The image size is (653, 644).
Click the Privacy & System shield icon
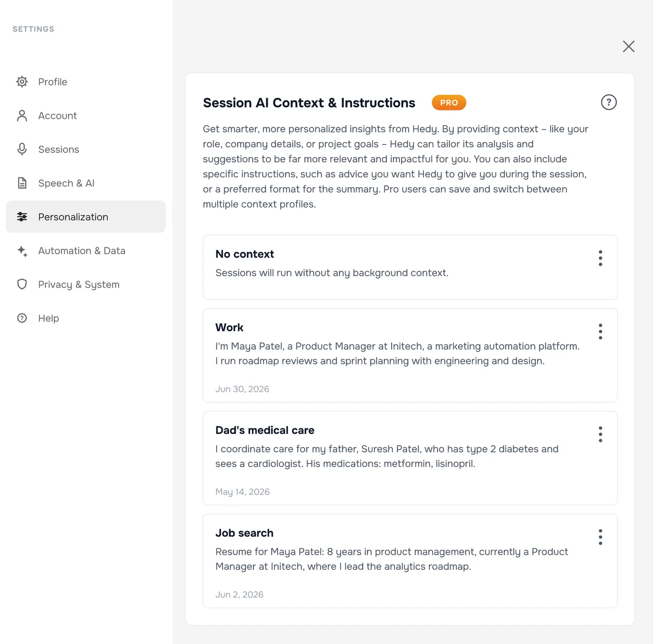click(x=22, y=284)
